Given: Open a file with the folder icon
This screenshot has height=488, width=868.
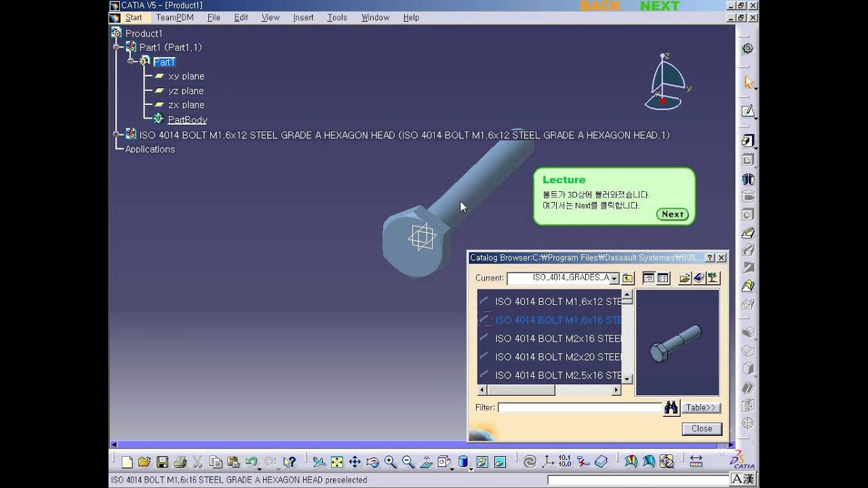Looking at the screenshot, I should click(144, 462).
